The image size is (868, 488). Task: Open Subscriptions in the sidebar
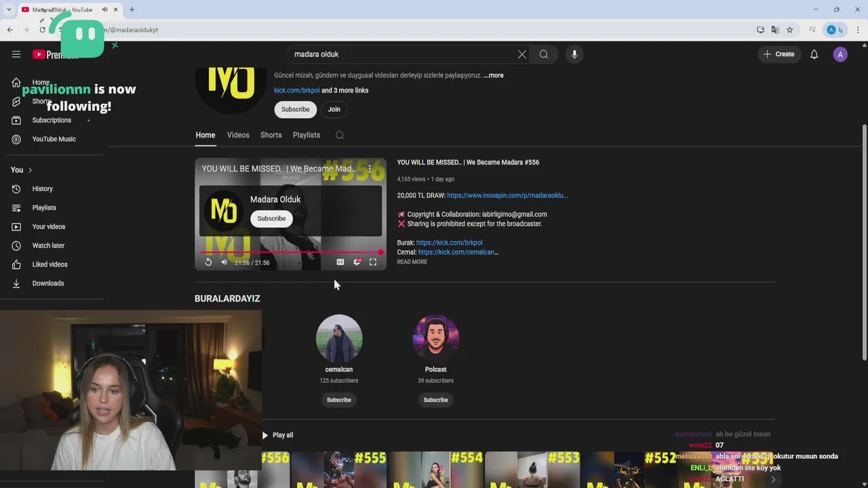click(x=52, y=120)
